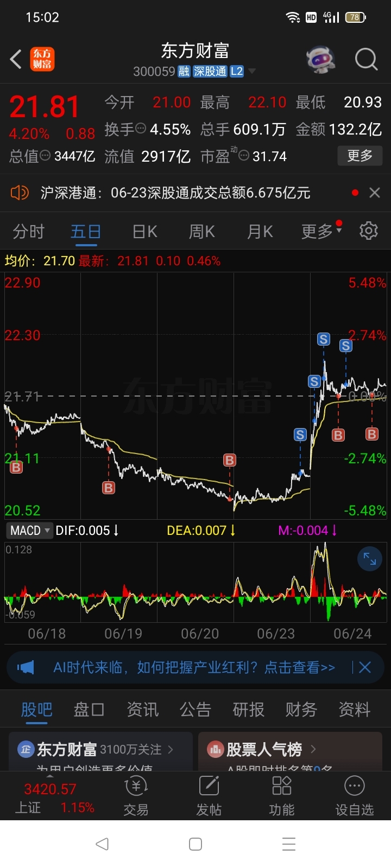Close the 沪深港通 news ticker

[x=375, y=193]
